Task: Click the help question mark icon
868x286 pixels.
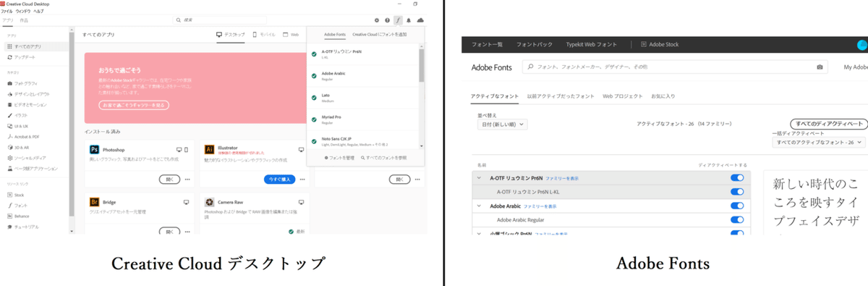Action: pos(387,20)
